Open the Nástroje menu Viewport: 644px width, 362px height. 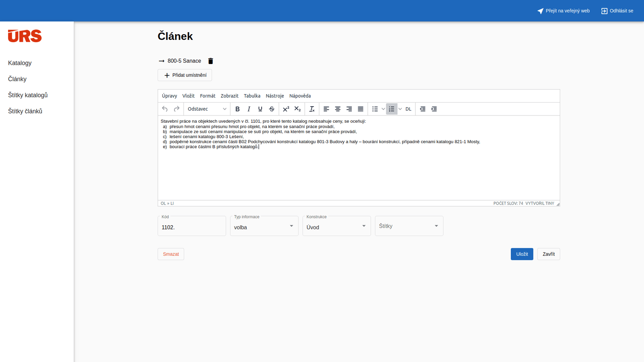(x=275, y=96)
